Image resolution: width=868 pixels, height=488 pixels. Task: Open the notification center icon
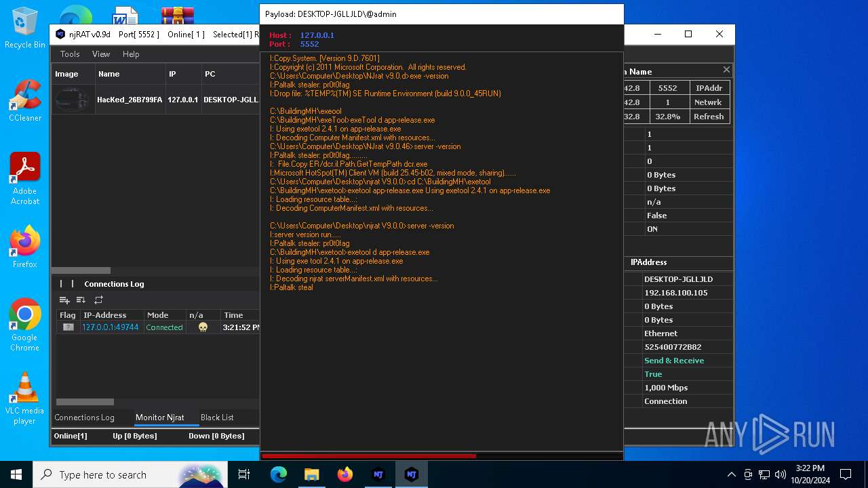[846, 474]
